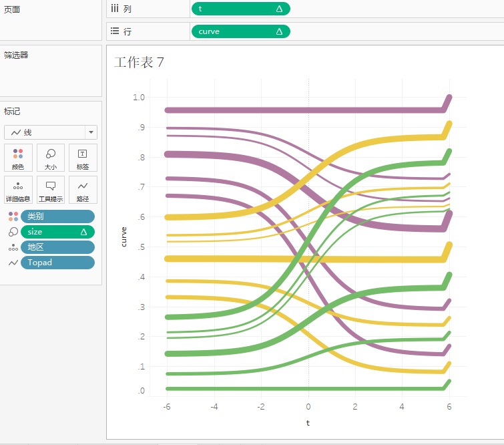Click the curve vertical axis title
This screenshot has height=445, width=504.
pyautogui.click(x=123, y=237)
